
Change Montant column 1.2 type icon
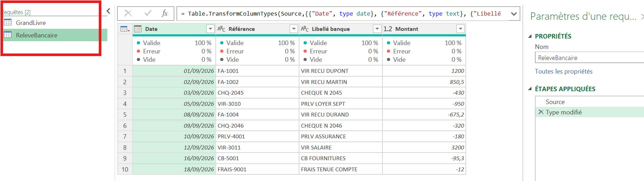point(388,29)
